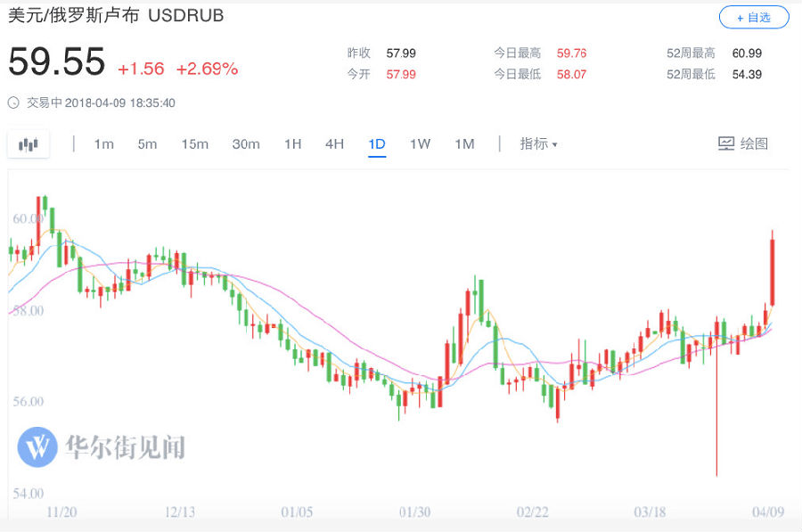This screenshot has height=532, width=802.
Task: Click the 12/13 date axis label
Action: [x=179, y=512]
